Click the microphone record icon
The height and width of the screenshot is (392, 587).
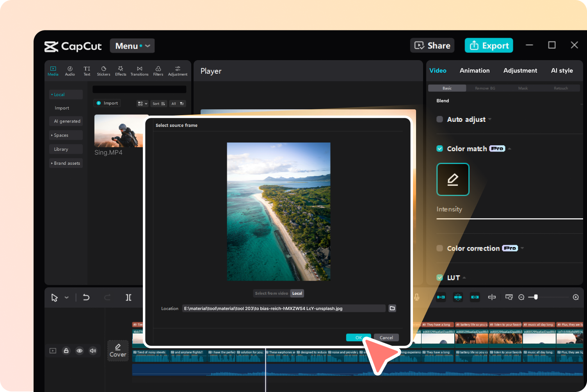(x=417, y=297)
